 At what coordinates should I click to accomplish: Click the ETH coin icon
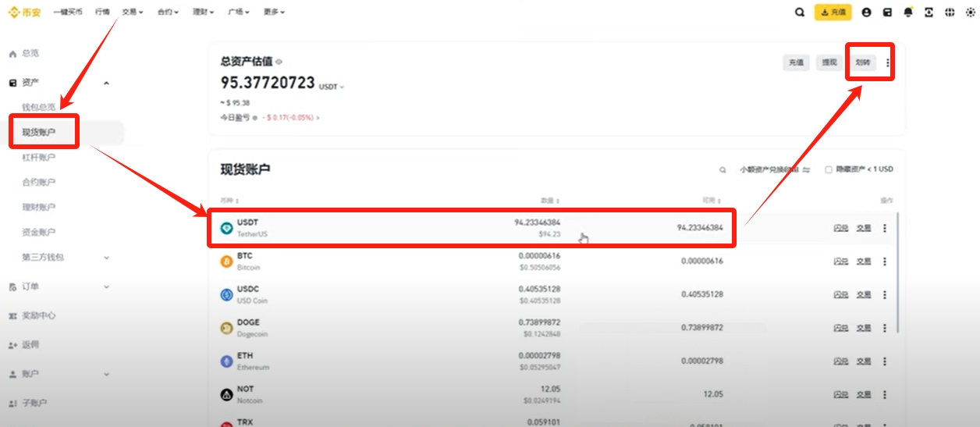(226, 361)
